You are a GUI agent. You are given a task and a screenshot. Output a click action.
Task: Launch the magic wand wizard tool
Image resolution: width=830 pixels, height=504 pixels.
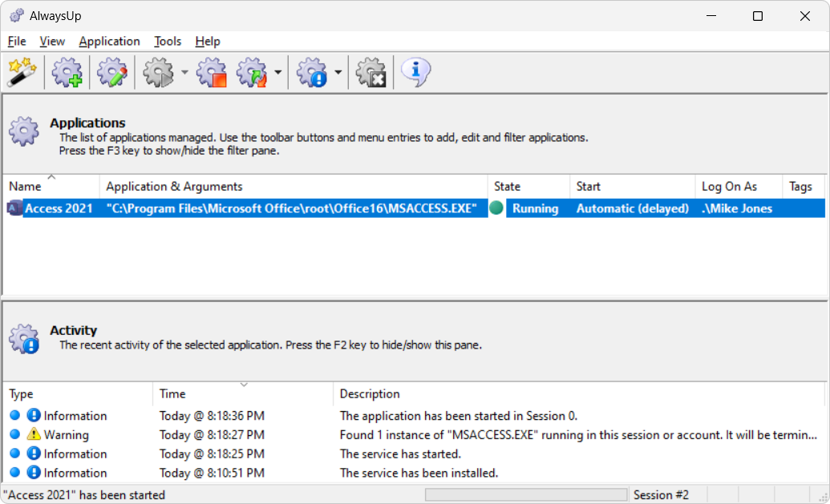click(22, 72)
